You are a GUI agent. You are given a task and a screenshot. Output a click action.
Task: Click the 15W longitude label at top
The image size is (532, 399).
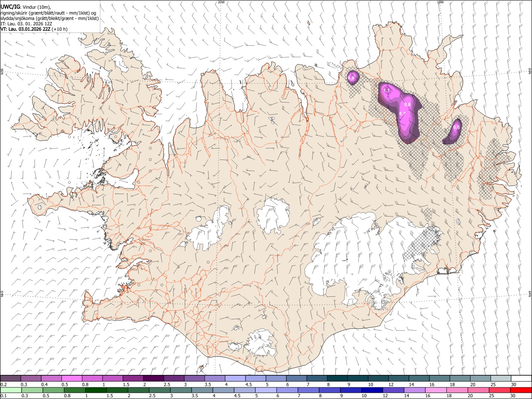click(x=440, y=2)
